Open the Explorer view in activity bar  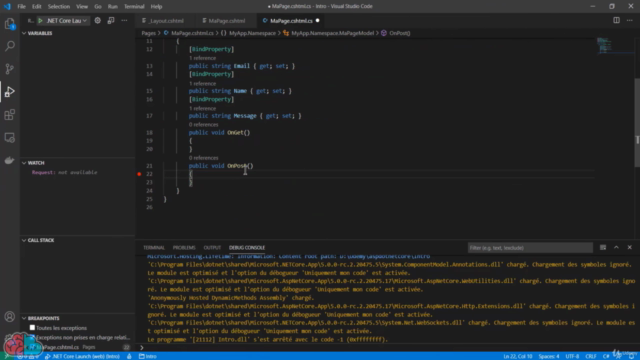pyautogui.click(x=9, y=24)
